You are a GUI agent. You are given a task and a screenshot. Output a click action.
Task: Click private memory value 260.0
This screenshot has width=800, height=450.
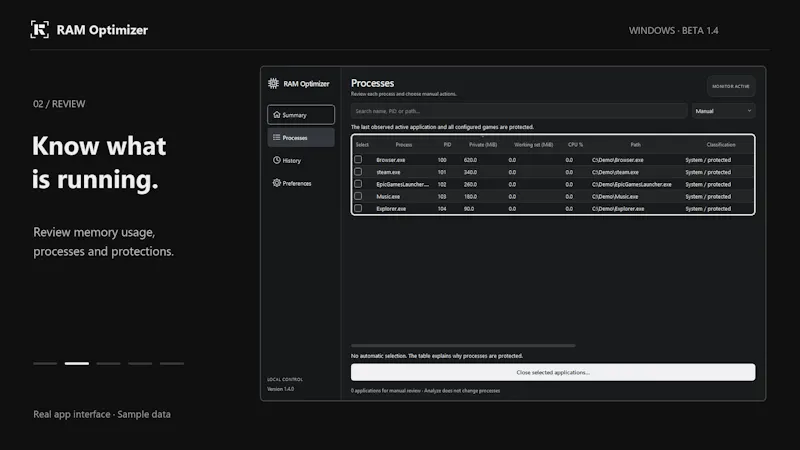470,184
